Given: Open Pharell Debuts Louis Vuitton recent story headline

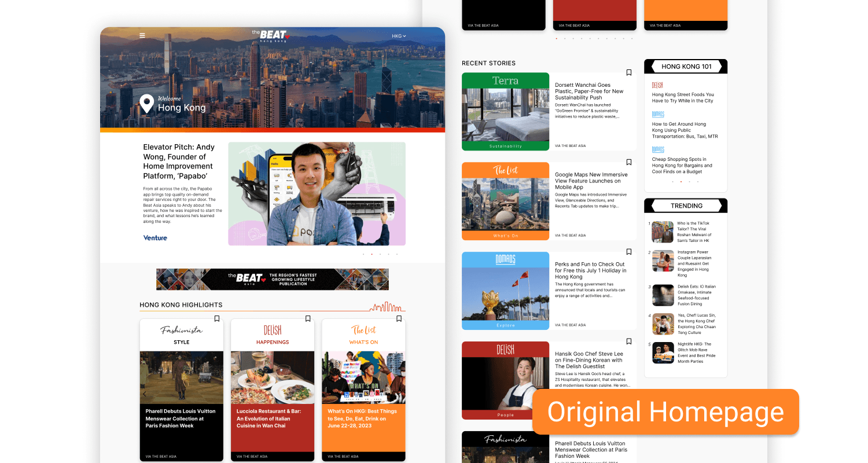Looking at the screenshot, I should (x=591, y=450).
